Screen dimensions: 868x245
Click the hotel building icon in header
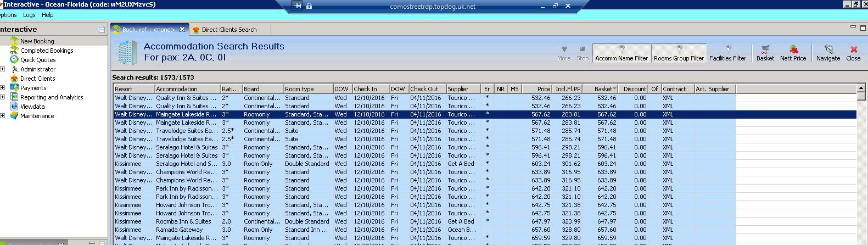coord(127,52)
